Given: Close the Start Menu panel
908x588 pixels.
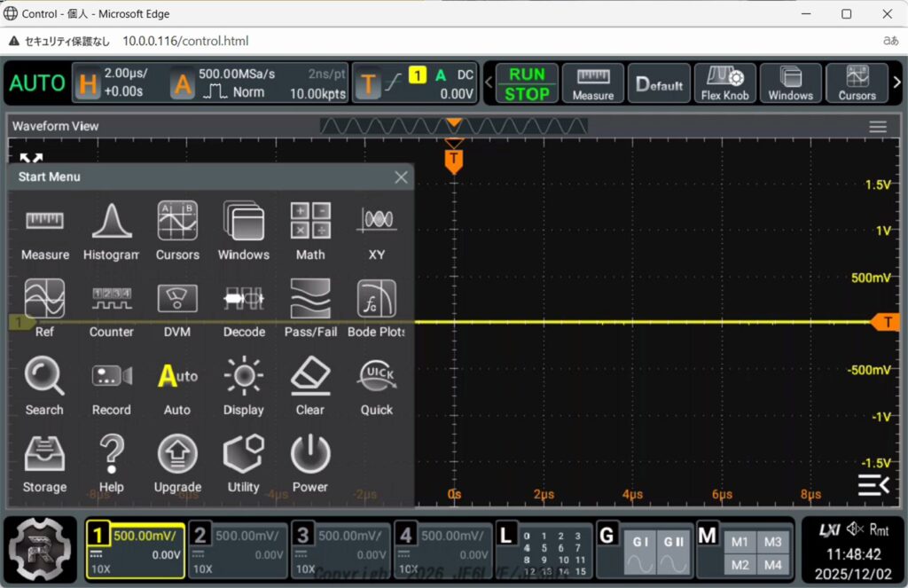Looking at the screenshot, I should click(x=401, y=177).
